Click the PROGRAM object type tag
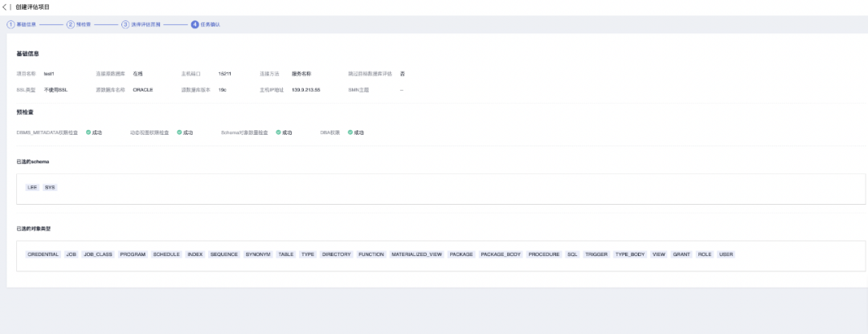Screen dimensions: 868x334 pyautogui.click(x=133, y=255)
